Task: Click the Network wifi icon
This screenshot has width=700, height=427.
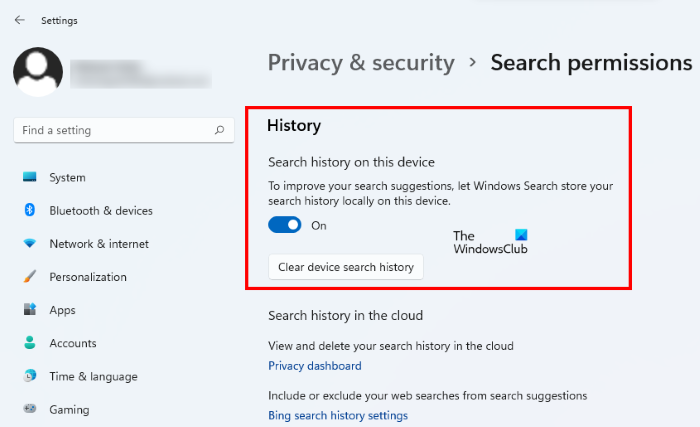Action: [30, 244]
